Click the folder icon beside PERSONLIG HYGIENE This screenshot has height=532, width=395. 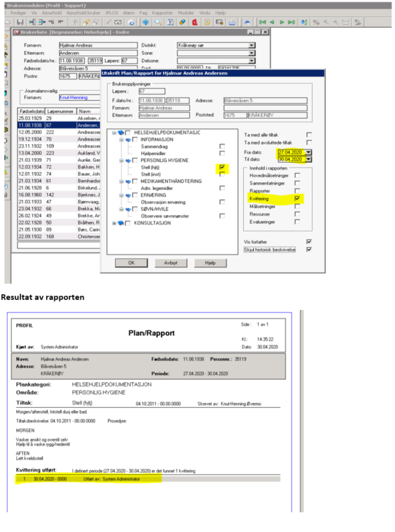(x=129, y=160)
